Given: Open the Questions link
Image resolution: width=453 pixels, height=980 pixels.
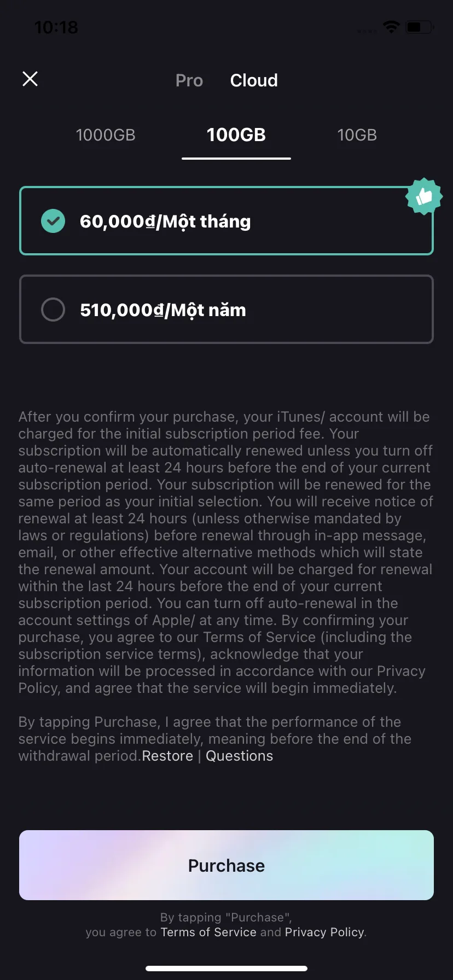Looking at the screenshot, I should pos(239,756).
